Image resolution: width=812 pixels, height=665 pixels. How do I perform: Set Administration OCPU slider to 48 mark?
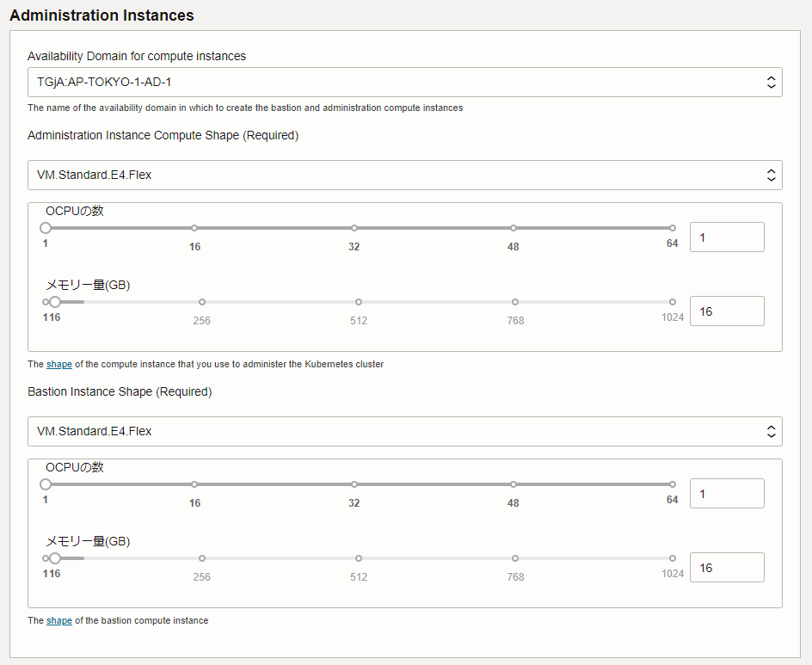(514, 228)
